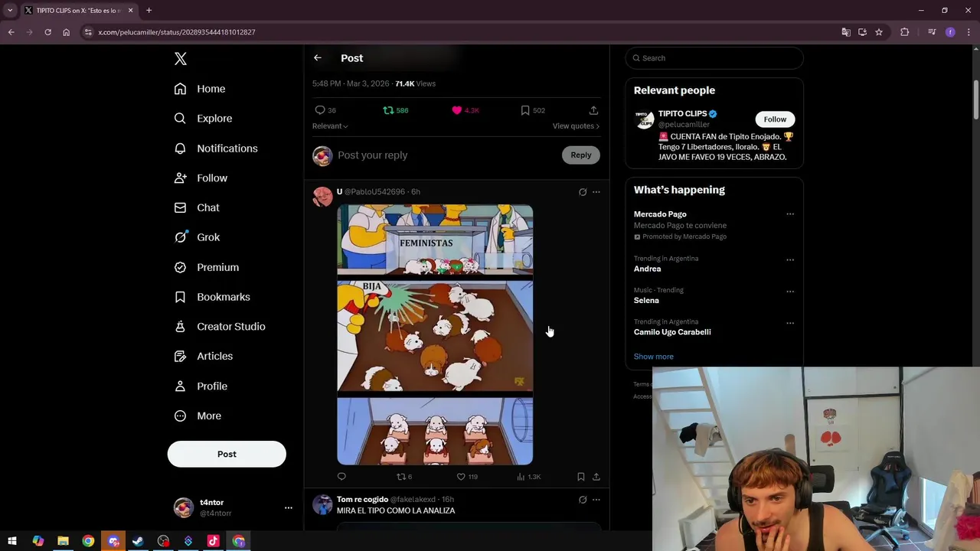Viewport: 980px width, 551px height.
Task: Open Chat from sidebar
Action: pyautogui.click(x=197, y=207)
